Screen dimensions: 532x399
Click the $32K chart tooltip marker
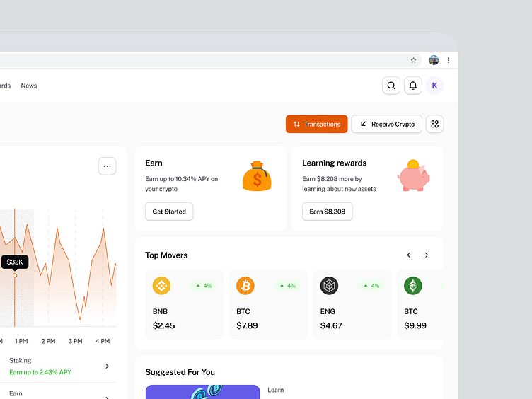click(15, 262)
